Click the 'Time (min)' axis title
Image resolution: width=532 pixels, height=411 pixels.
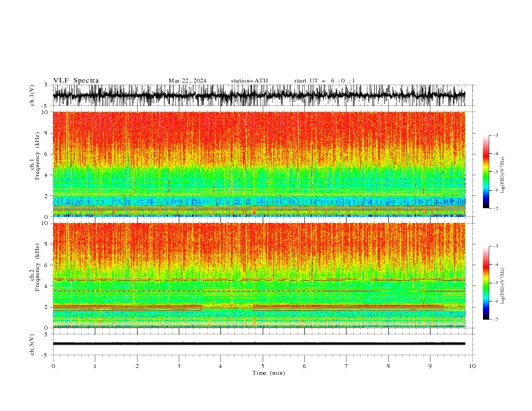click(x=269, y=373)
